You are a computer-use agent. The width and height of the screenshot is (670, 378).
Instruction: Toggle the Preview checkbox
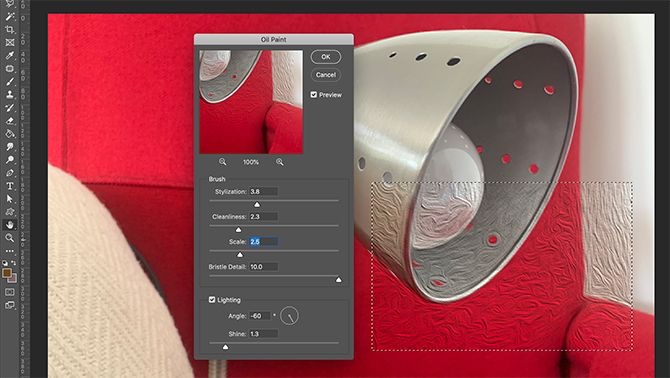[x=314, y=95]
